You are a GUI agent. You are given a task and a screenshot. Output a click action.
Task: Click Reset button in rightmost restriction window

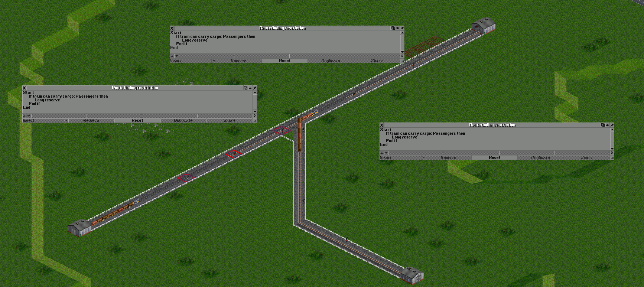pos(494,157)
